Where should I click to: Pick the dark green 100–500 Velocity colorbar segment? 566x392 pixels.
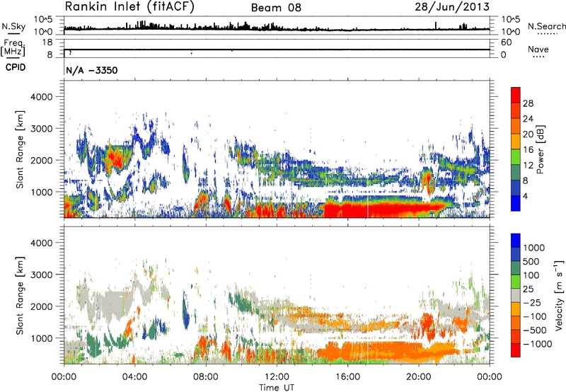point(516,268)
